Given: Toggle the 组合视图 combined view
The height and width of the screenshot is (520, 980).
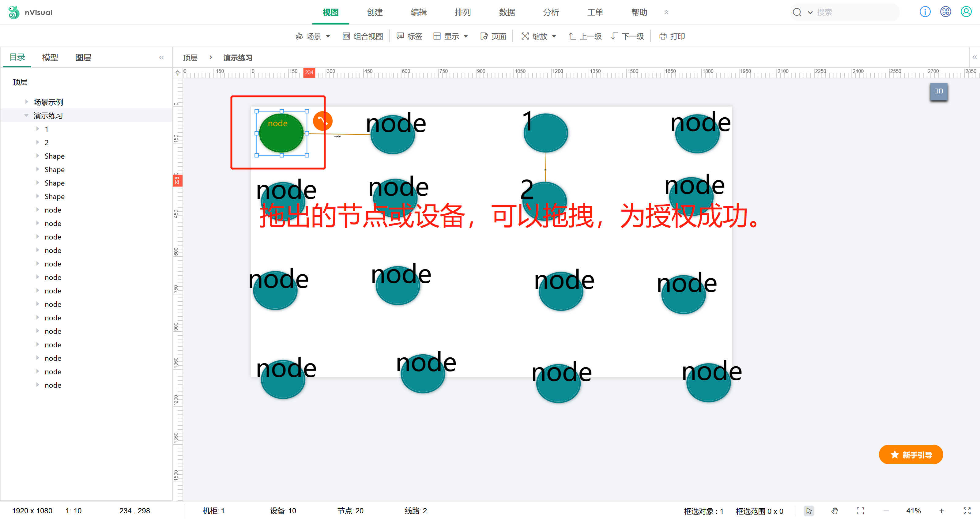Looking at the screenshot, I should [363, 36].
